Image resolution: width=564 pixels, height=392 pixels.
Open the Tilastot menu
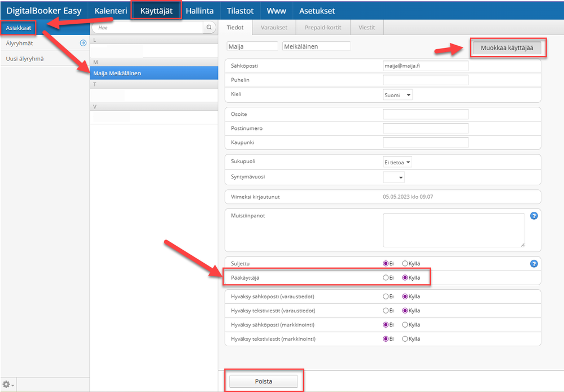tap(241, 10)
